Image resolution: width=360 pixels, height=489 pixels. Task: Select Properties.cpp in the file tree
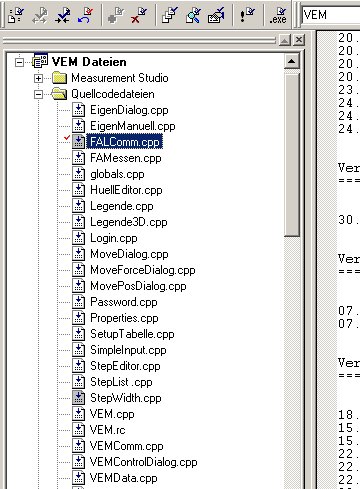tap(124, 318)
